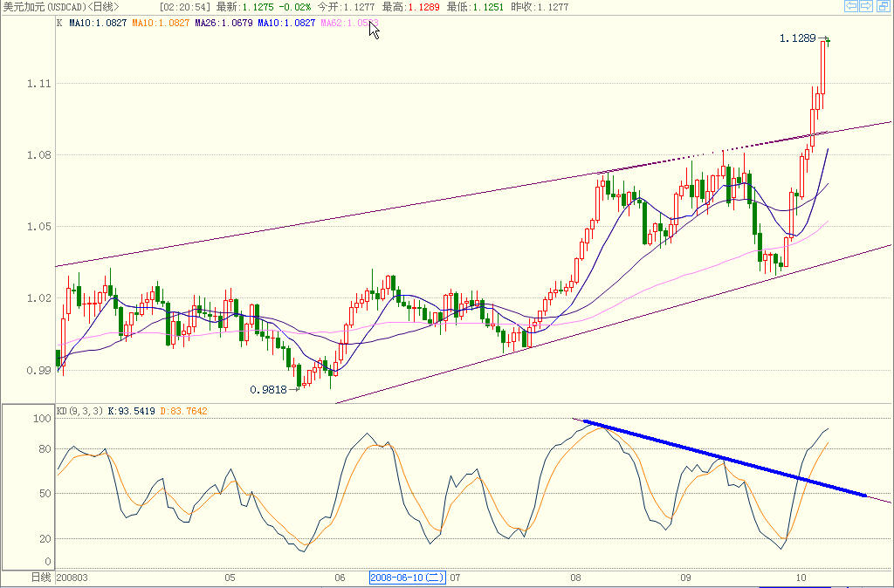894x588 pixels.
Task: Click the purple MA26:1.0679 label
Action: tap(223, 23)
